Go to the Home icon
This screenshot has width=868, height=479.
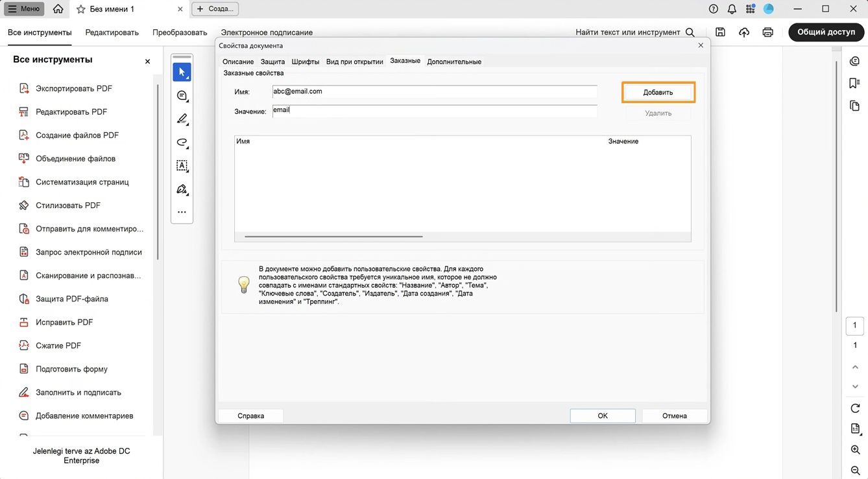tap(58, 9)
